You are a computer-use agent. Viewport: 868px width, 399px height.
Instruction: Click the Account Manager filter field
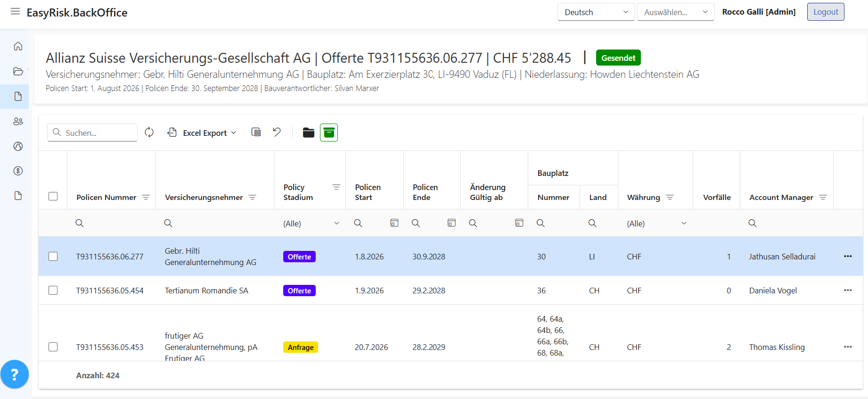point(786,223)
